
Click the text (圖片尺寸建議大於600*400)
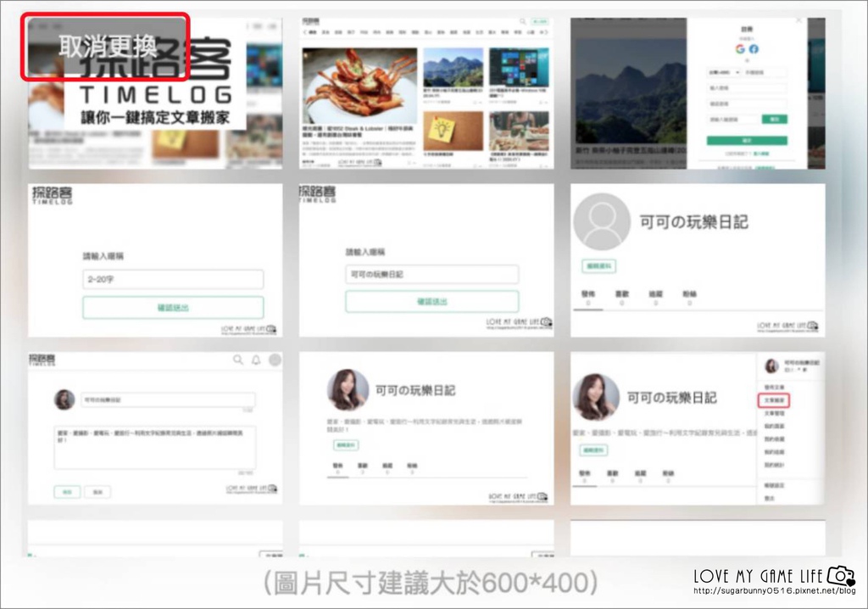[430, 583]
